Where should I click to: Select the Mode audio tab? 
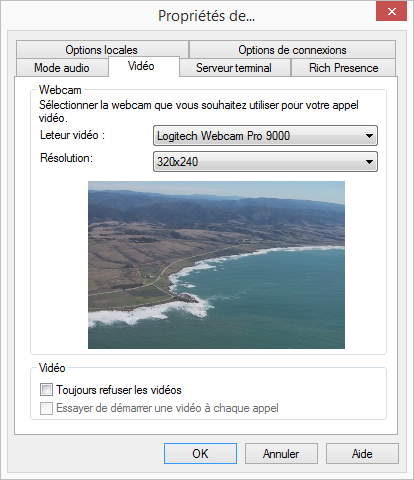[62, 68]
